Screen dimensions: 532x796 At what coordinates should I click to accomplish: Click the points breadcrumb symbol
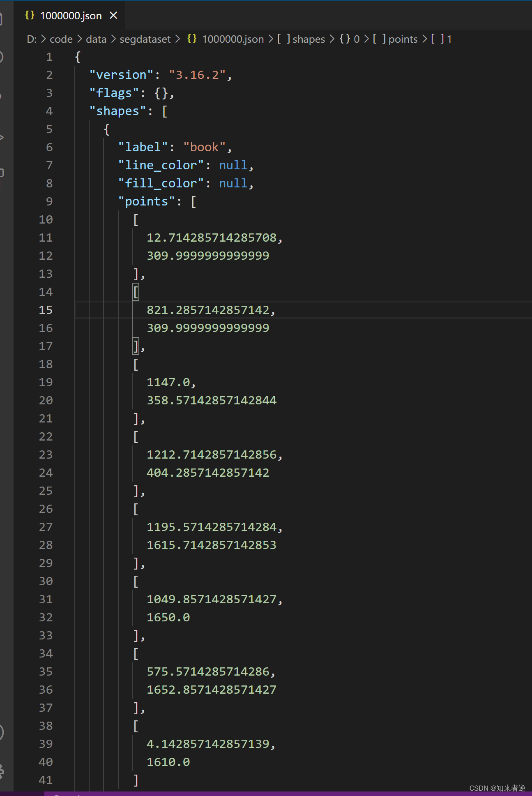403,39
